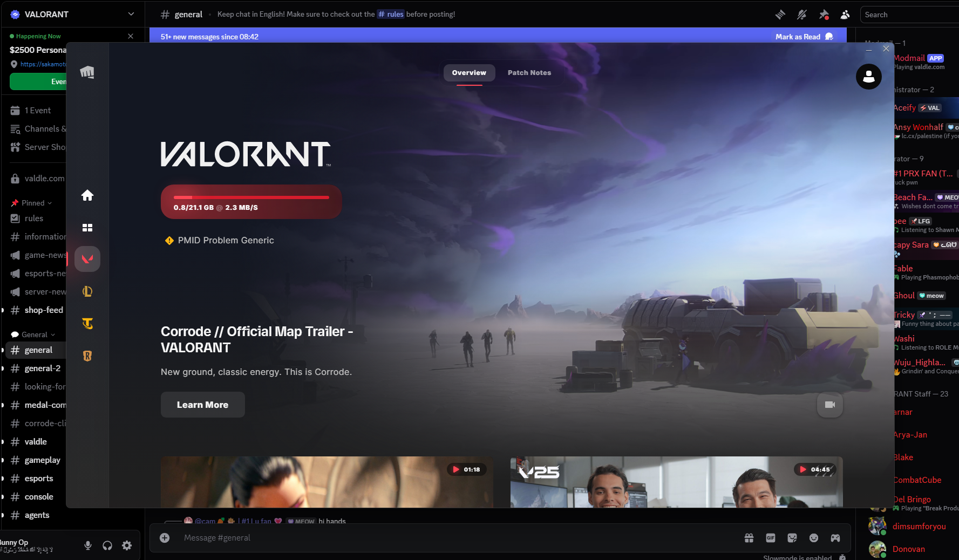Open the valdle channel
This screenshot has height=560, width=959.
coord(36,442)
